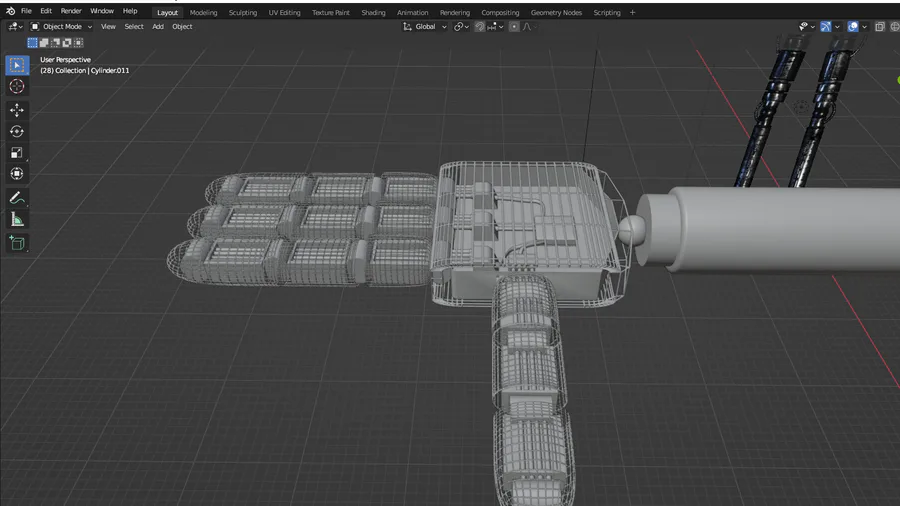Click the proportional editing falloff curve icon
The width and height of the screenshot is (900, 506).
click(x=529, y=26)
